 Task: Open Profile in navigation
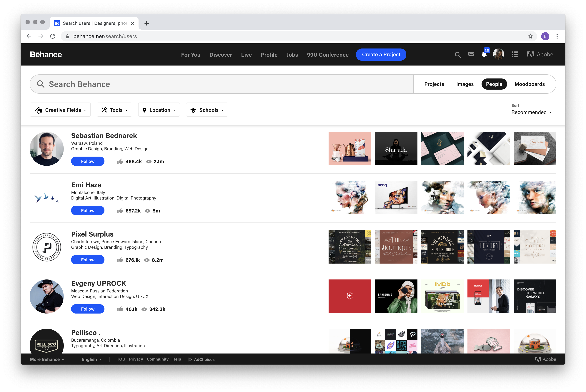point(269,54)
